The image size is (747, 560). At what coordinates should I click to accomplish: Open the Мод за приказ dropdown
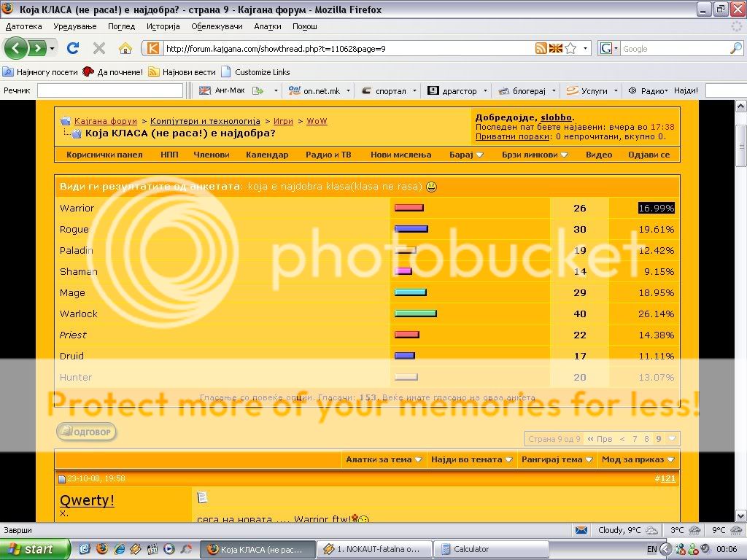638,459
